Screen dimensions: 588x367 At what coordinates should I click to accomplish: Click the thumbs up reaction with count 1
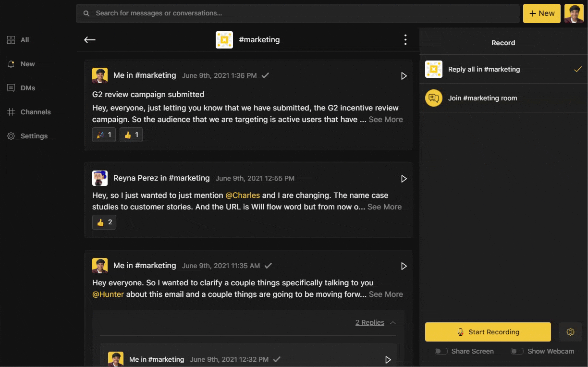(x=131, y=135)
